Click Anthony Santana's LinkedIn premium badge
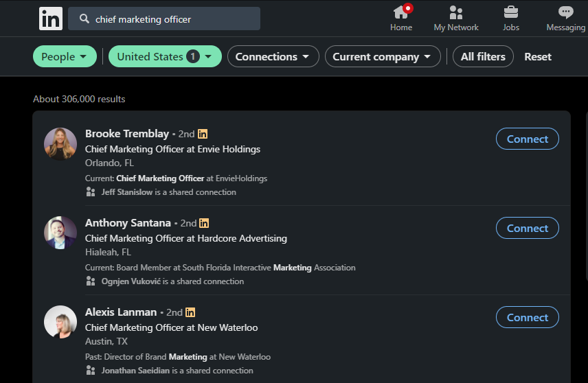This screenshot has width=588, height=383. tap(204, 223)
